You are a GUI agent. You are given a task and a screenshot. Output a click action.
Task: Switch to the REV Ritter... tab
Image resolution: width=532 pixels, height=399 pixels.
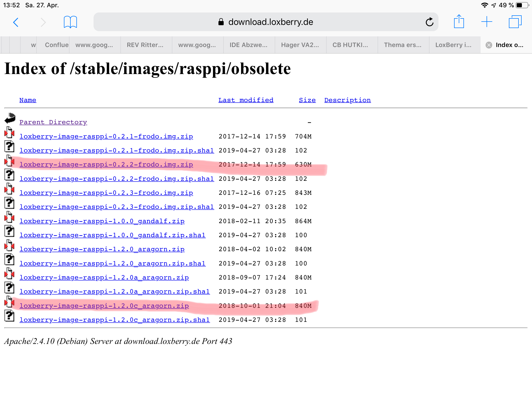coord(145,45)
